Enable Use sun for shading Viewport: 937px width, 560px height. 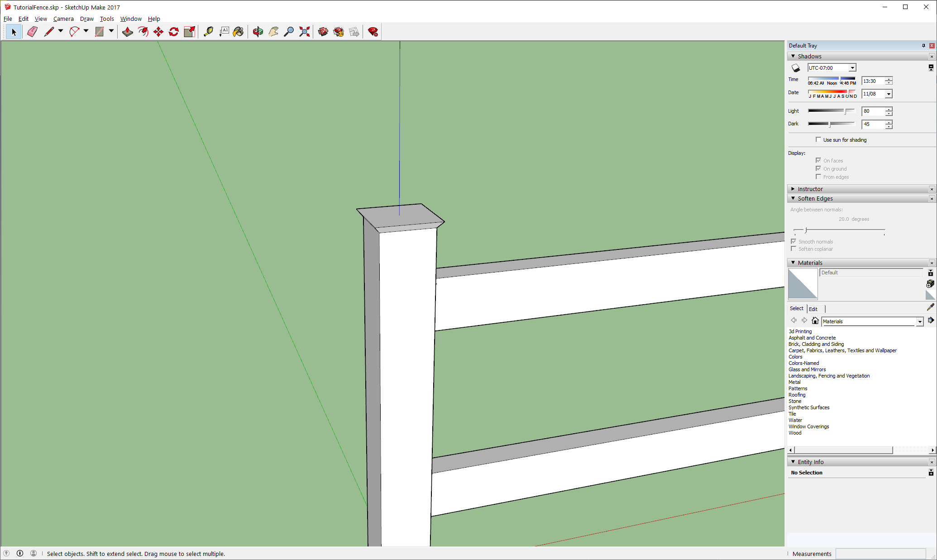coord(818,140)
